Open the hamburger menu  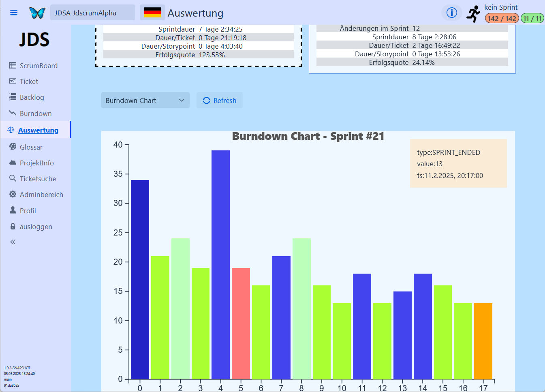click(x=14, y=13)
